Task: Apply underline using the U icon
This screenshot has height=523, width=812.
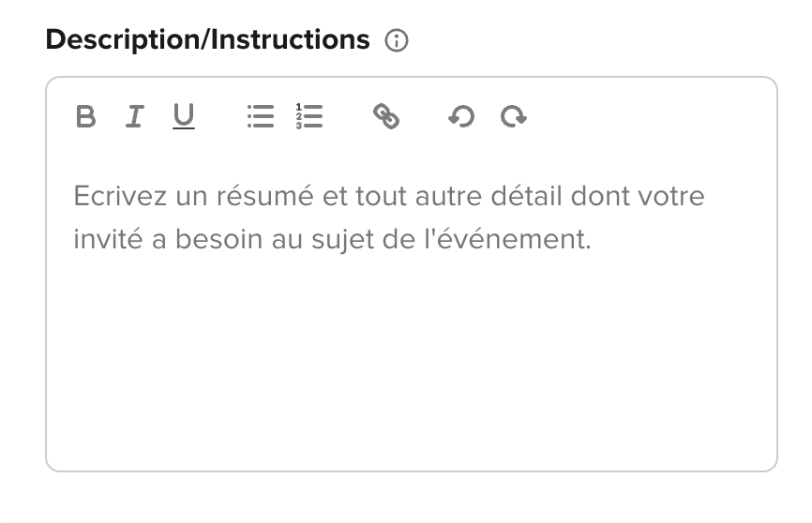Action: 184,116
